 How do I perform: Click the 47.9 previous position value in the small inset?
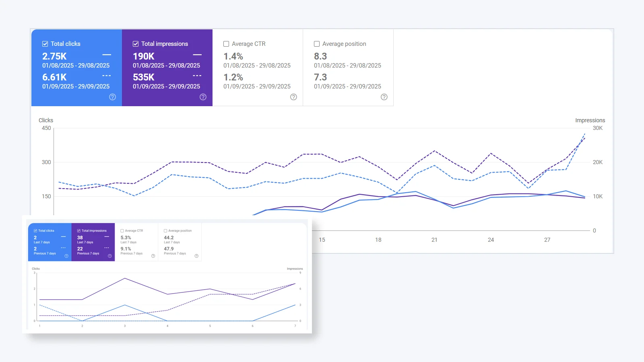pyautogui.click(x=169, y=249)
